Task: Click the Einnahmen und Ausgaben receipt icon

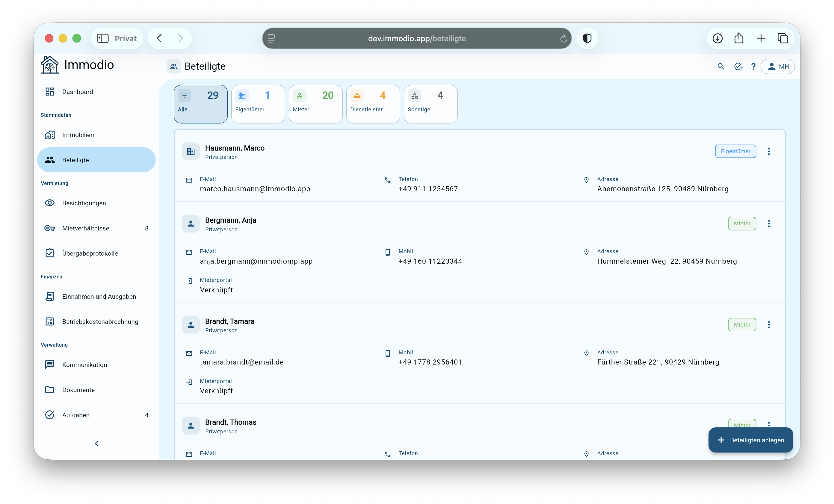Action: 50,296
